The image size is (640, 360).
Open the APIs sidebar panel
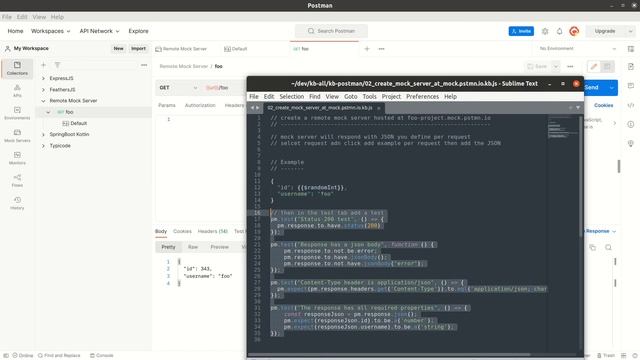click(17, 91)
